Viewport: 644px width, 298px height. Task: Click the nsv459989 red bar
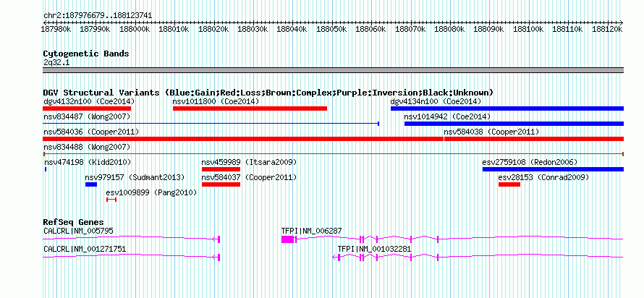pyautogui.click(x=221, y=169)
